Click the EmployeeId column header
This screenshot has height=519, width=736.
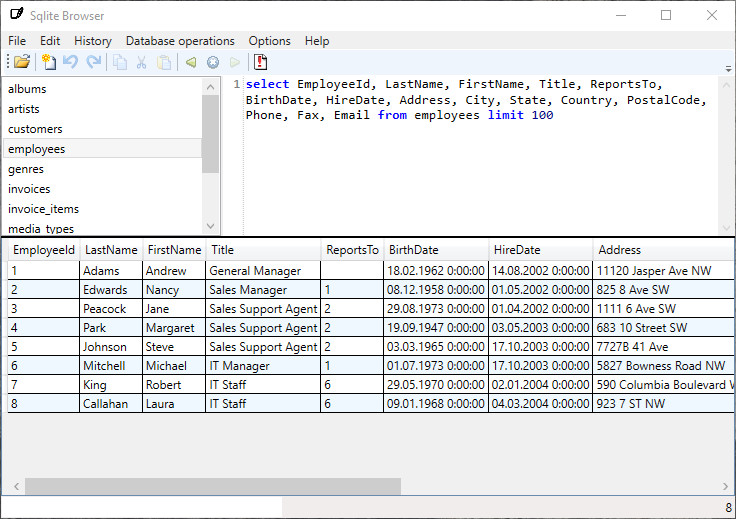(x=44, y=250)
